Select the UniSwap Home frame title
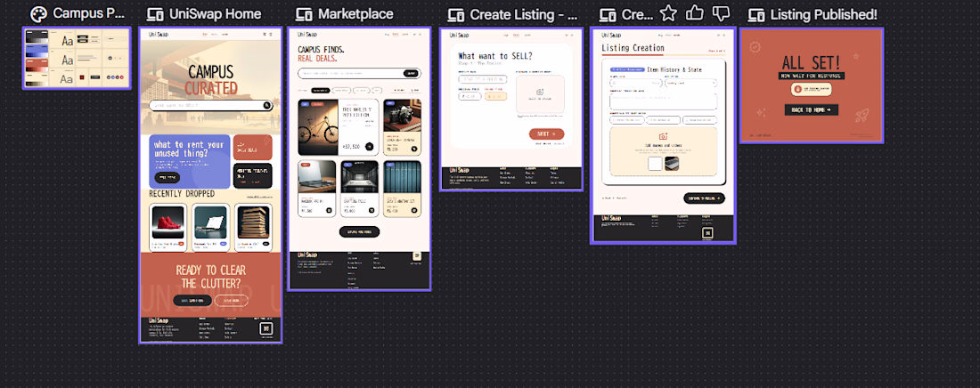 click(x=215, y=13)
